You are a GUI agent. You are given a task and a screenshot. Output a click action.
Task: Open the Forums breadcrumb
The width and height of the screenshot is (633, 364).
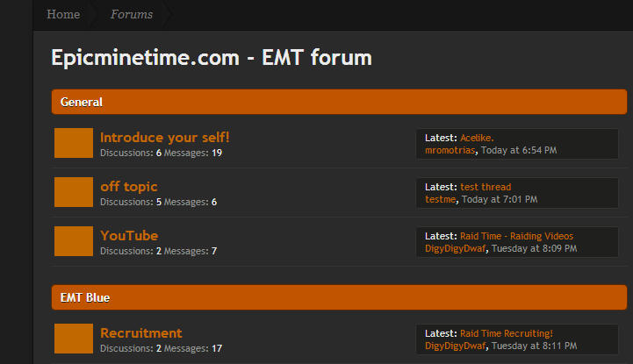click(x=132, y=14)
